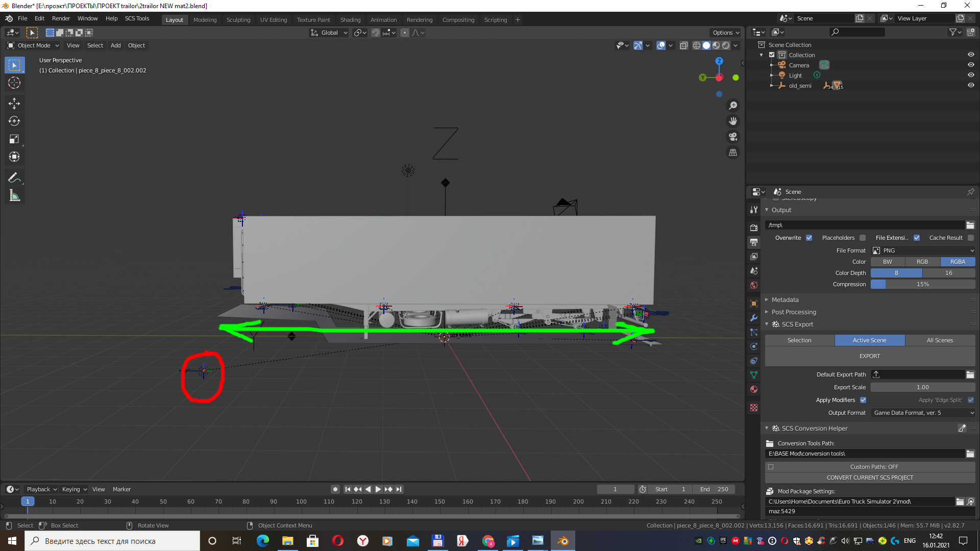Image resolution: width=980 pixels, height=551 pixels.
Task: Browse output path folder icon
Action: [970, 225]
